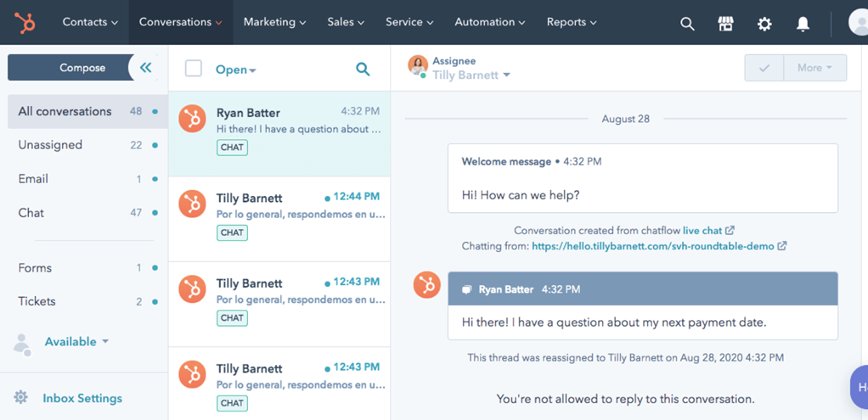Tick the select-all conversations checkbox

click(194, 69)
